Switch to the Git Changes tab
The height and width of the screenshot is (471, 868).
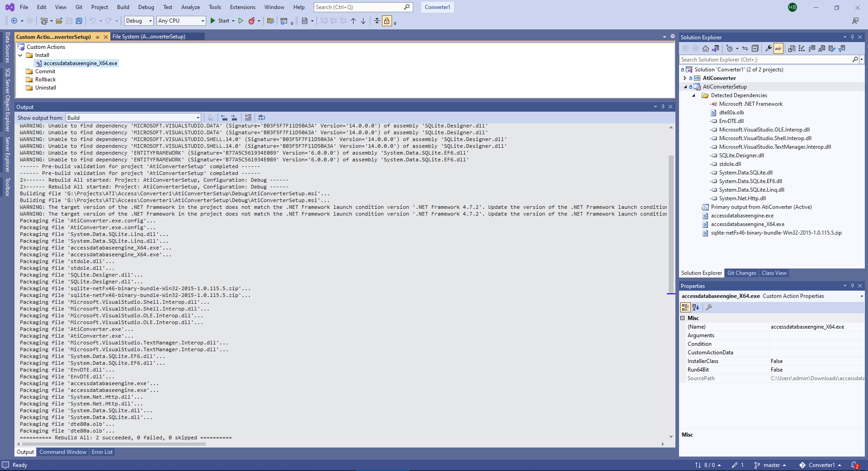coord(741,273)
